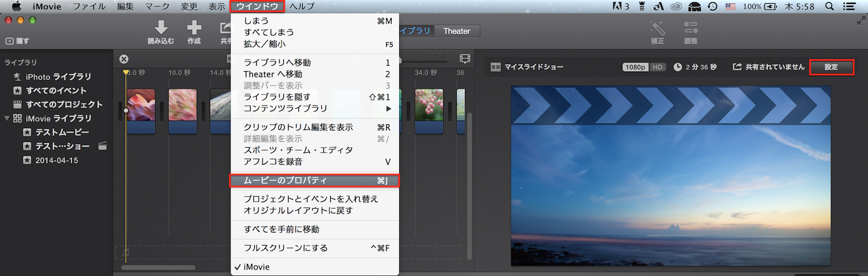Open Notification Center list icon

(850, 7)
